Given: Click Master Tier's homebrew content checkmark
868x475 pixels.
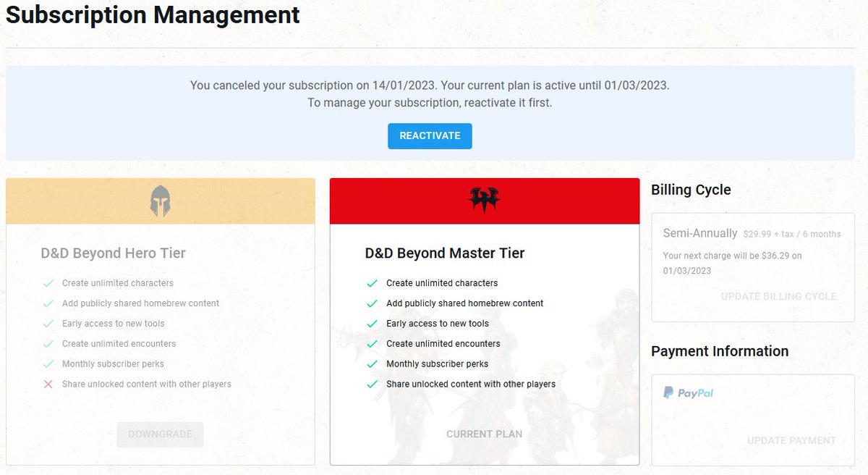Looking at the screenshot, I should tap(373, 303).
